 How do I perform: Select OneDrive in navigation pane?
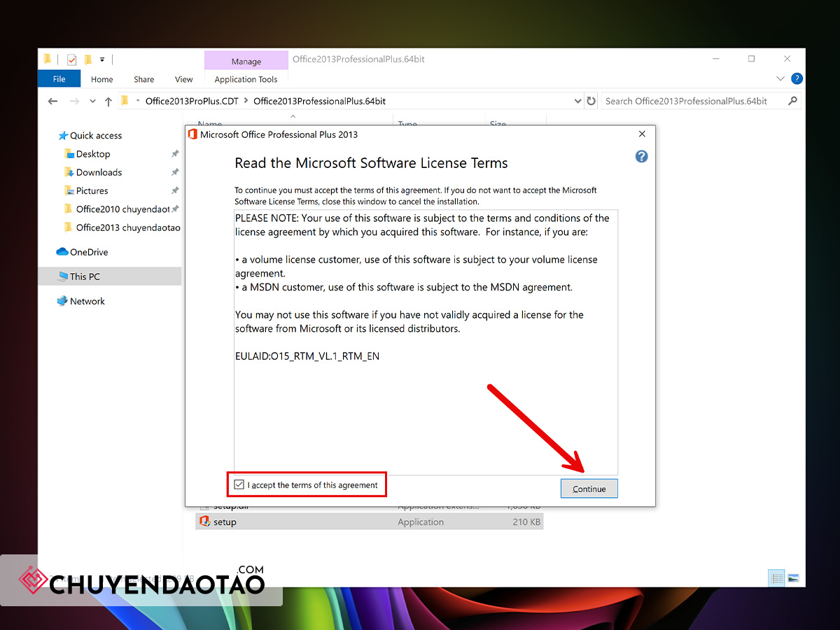82,252
